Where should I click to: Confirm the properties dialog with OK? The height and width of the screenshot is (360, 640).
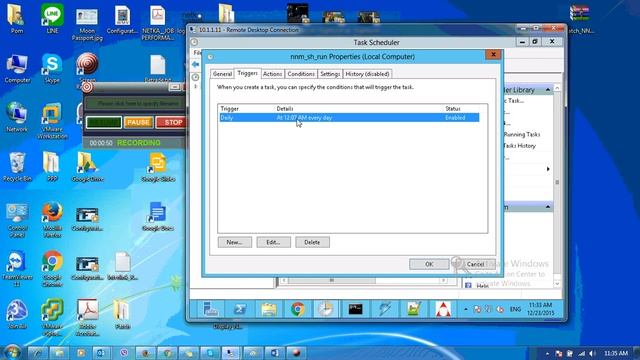tap(429, 264)
